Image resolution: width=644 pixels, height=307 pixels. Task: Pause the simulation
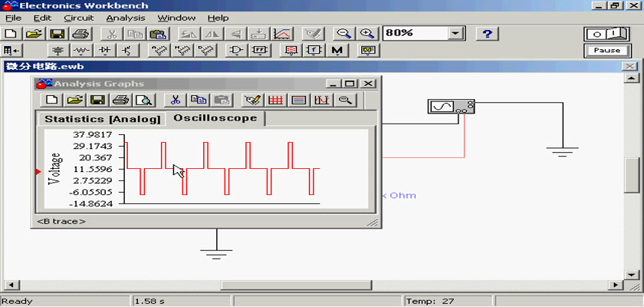[606, 51]
